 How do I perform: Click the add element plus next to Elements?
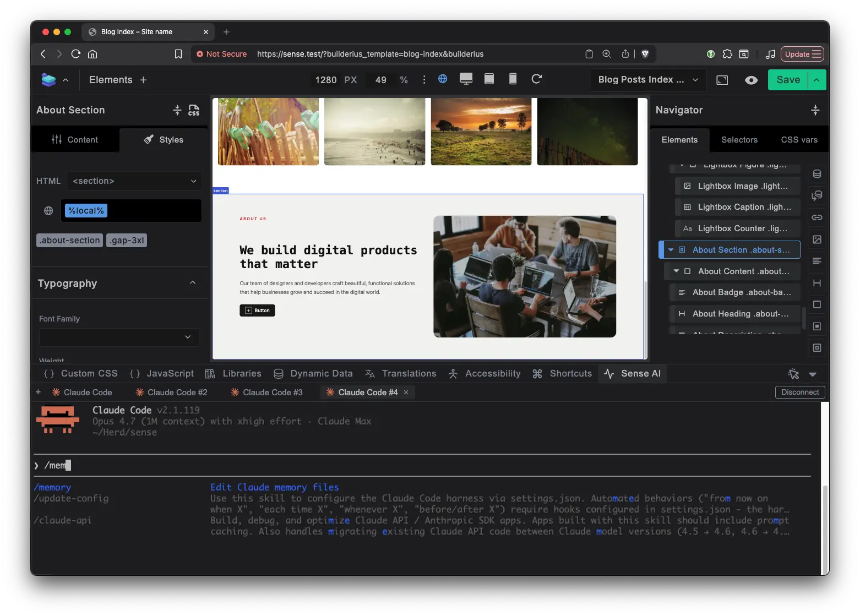point(143,80)
